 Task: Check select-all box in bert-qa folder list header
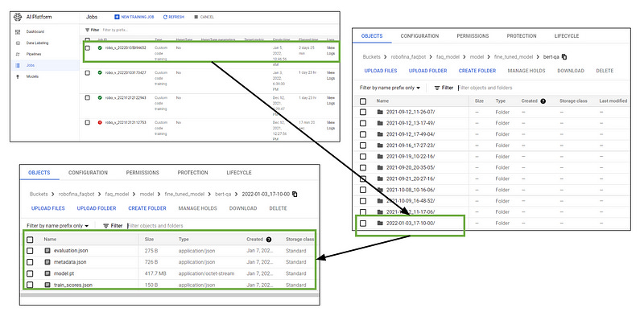click(x=363, y=101)
